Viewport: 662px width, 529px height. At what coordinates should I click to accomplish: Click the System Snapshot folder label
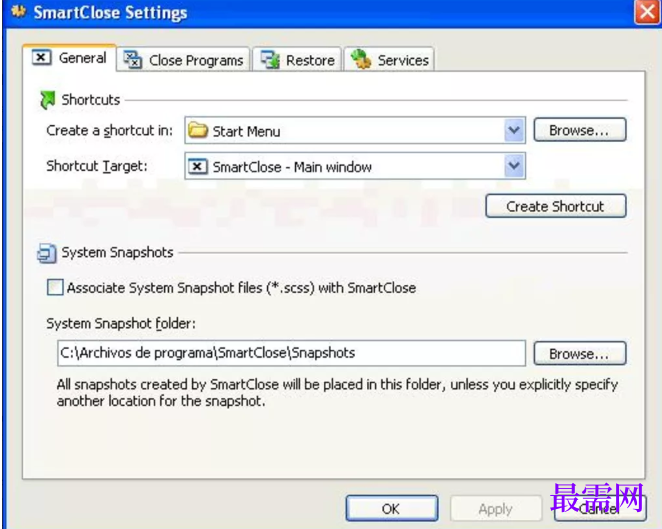click(121, 323)
